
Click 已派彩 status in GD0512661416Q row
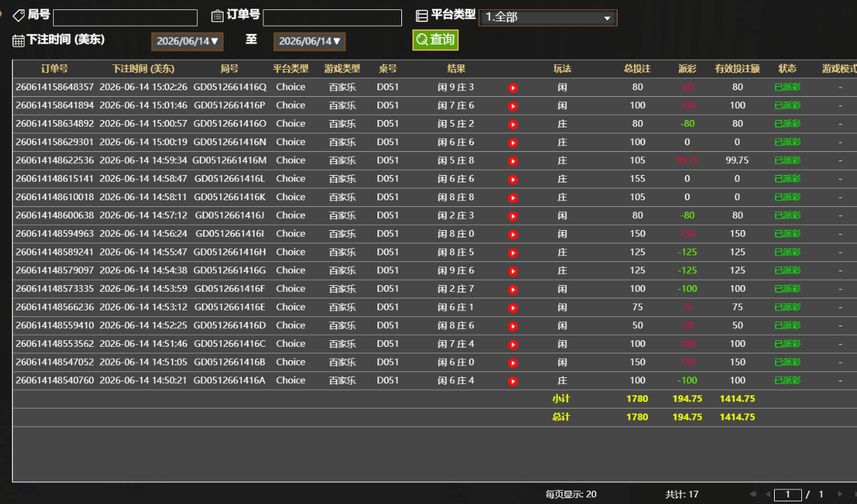tap(787, 87)
